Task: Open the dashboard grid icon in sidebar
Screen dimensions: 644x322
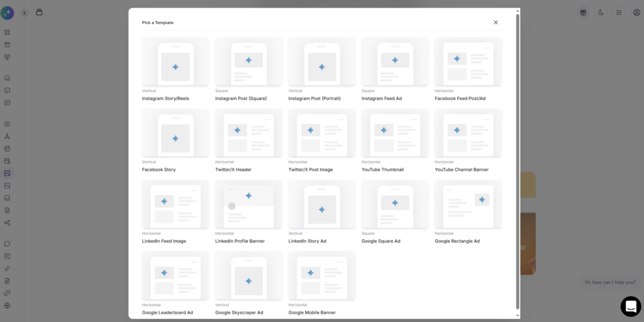Action: [8, 32]
